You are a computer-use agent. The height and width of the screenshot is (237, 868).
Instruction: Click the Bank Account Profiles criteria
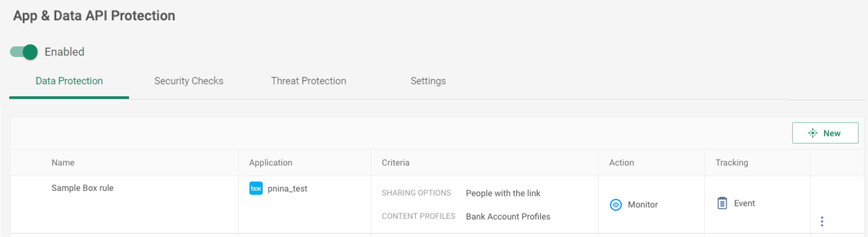508,216
